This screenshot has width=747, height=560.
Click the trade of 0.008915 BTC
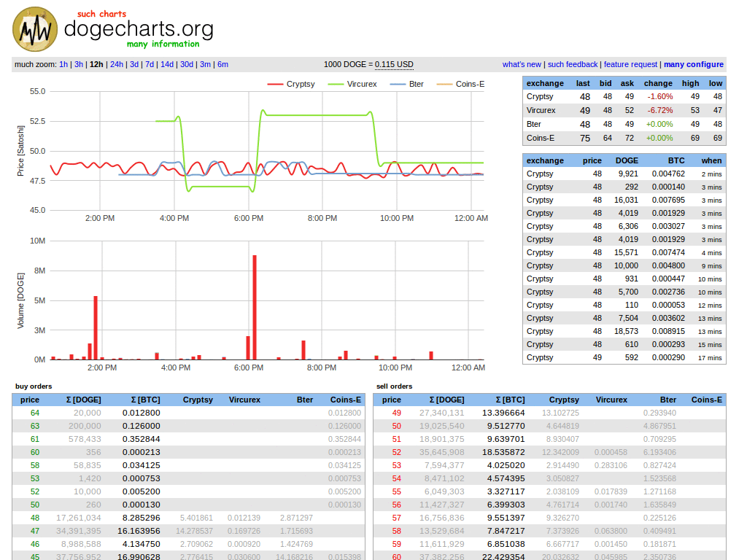(624, 332)
